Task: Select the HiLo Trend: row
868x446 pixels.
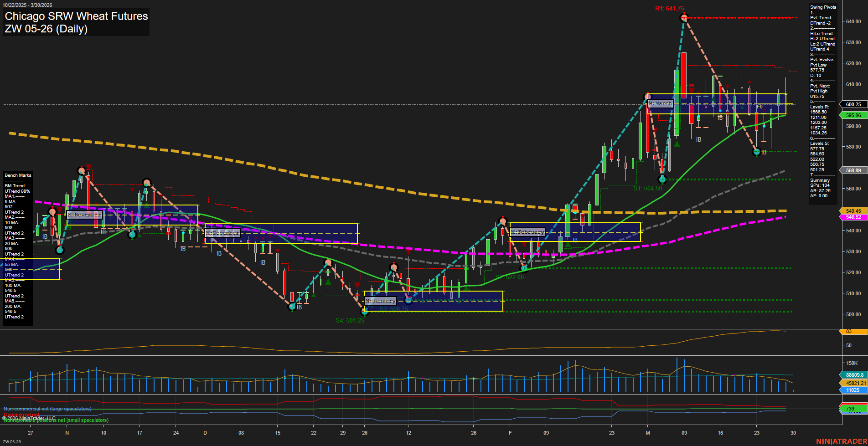Action: tap(822, 34)
